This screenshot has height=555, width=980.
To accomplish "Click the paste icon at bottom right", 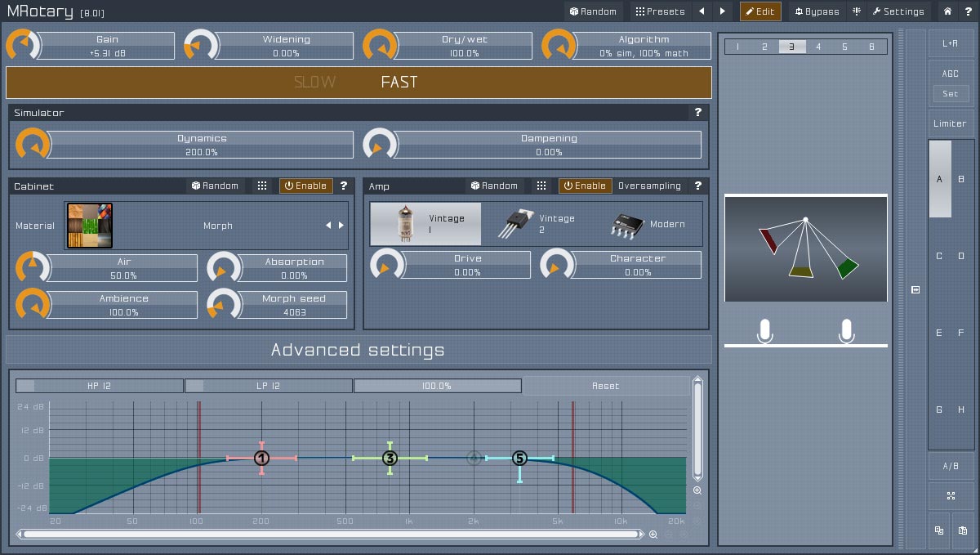I will [962, 530].
